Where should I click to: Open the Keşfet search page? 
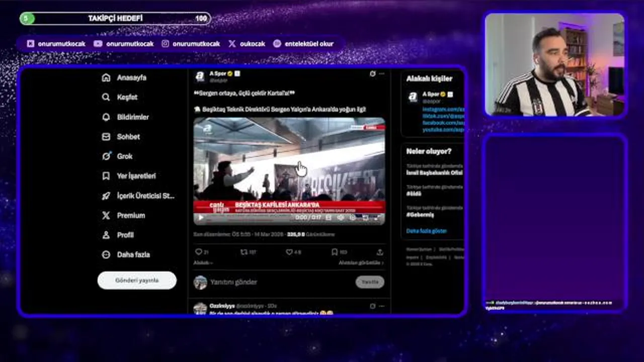(x=119, y=98)
